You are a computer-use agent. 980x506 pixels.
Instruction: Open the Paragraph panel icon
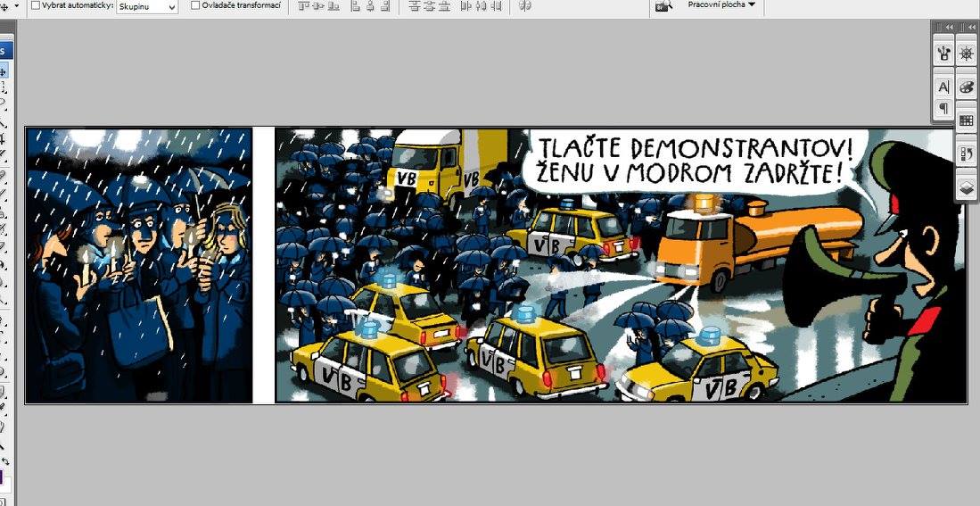click(943, 108)
